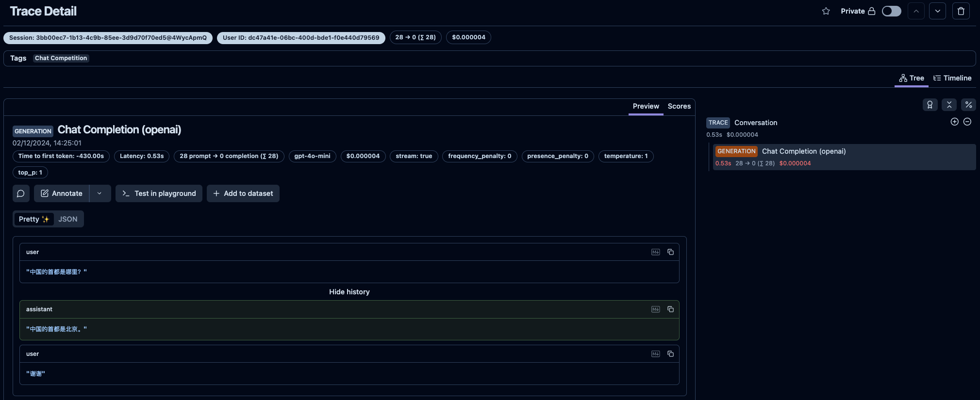Copy the assistant message content
The width and height of the screenshot is (980, 400).
pos(670,309)
